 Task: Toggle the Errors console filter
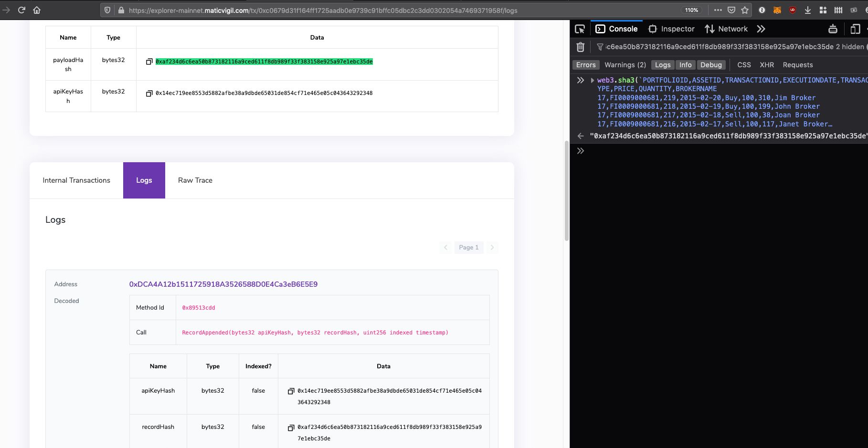(x=586, y=65)
